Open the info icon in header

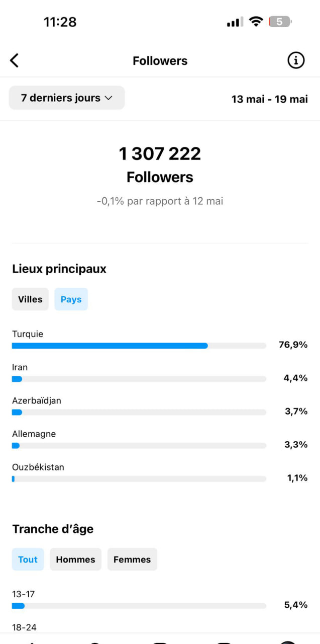pyautogui.click(x=296, y=61)
